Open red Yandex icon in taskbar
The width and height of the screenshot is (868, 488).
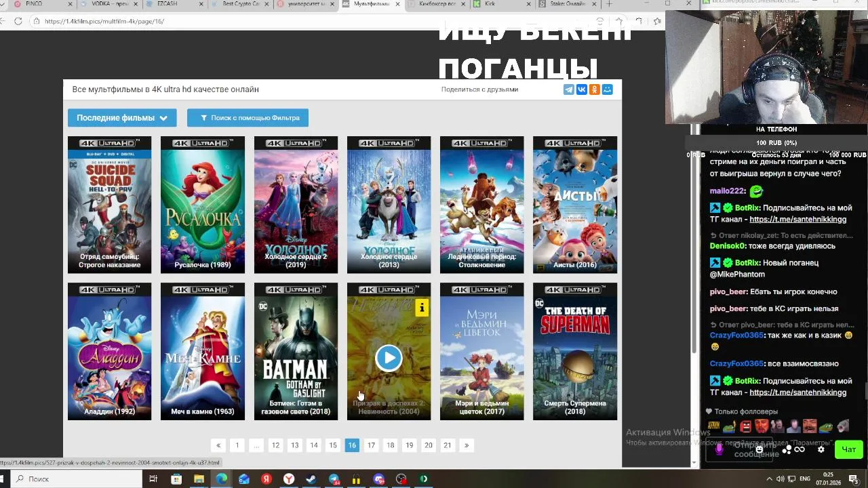[267, 479]
